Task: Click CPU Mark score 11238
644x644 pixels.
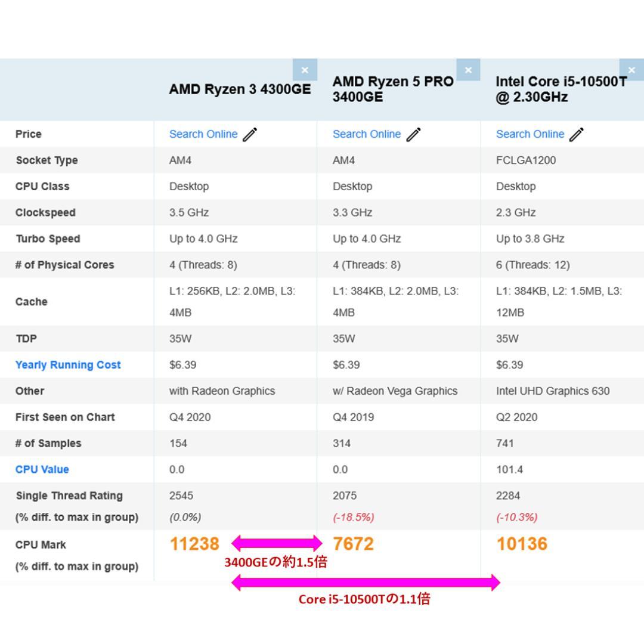Action: click(x=194, y=544)
